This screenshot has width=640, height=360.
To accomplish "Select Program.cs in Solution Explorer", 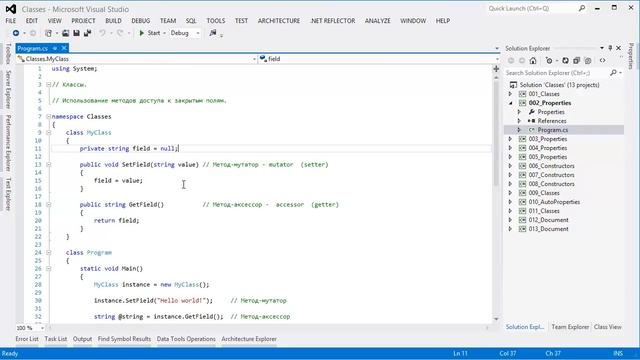I will [x=552, y=130].
